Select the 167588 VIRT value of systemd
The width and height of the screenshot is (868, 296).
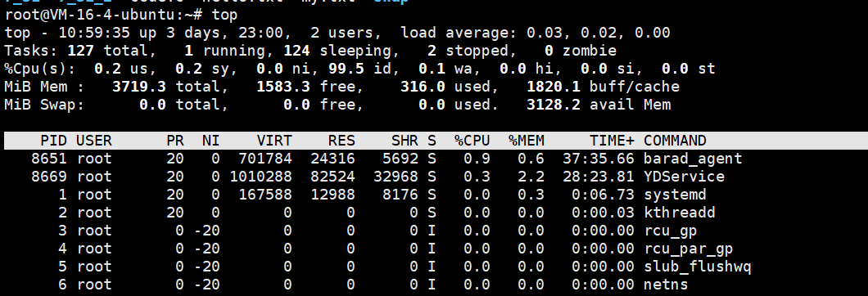(265, 195)
